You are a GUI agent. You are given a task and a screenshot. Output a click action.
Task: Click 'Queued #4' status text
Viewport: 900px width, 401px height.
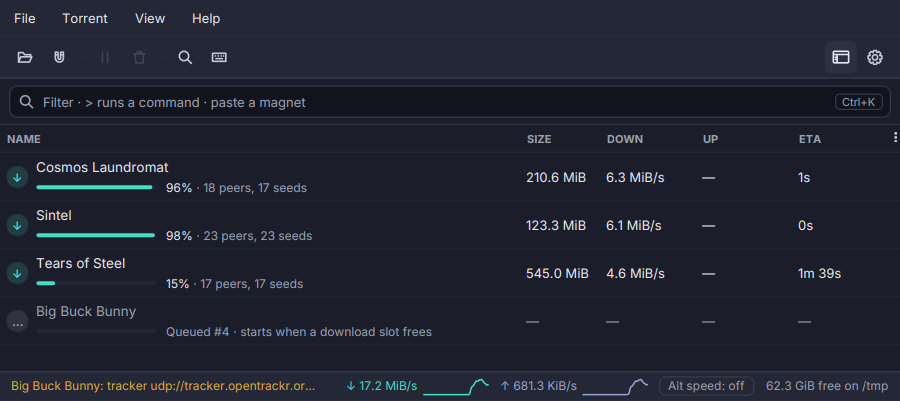coord(197,332)
